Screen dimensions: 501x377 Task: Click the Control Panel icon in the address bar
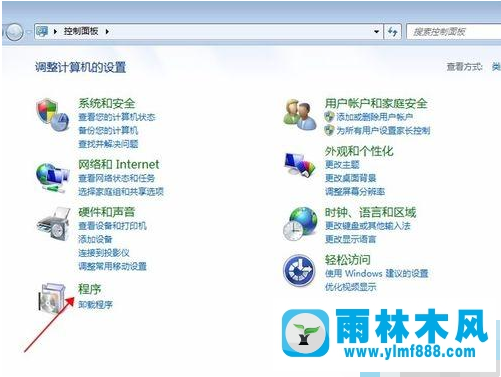click(42, 31)
